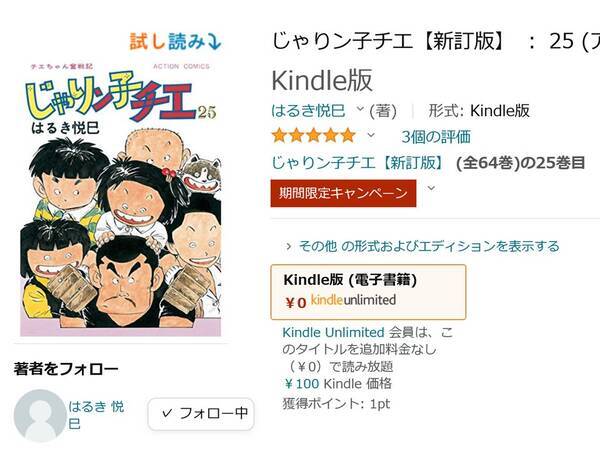Select the Kindle版 (電子書籍) format tab
This screenshot has height=451, width=600.
[368, 291]
